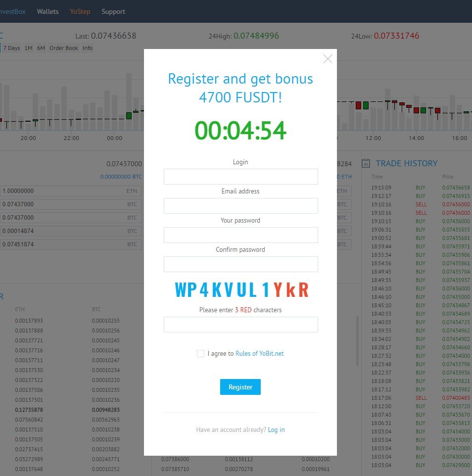Open the InvestBox menu item
This screenshot has width=472, height=476.
tap(12, 11)
